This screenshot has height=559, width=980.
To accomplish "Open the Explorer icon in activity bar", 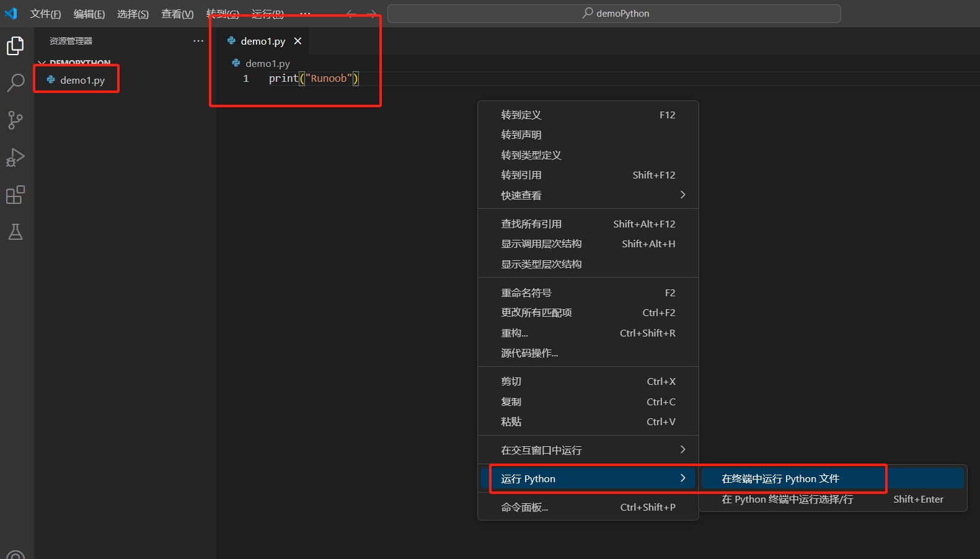I will 15,46.
